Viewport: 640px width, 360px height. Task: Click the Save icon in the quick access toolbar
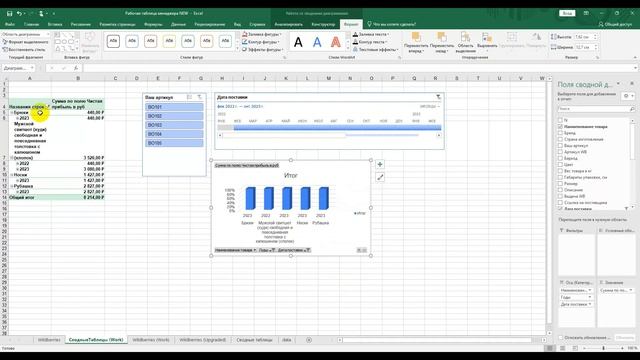pyautogui.click(x=9, y=13)
